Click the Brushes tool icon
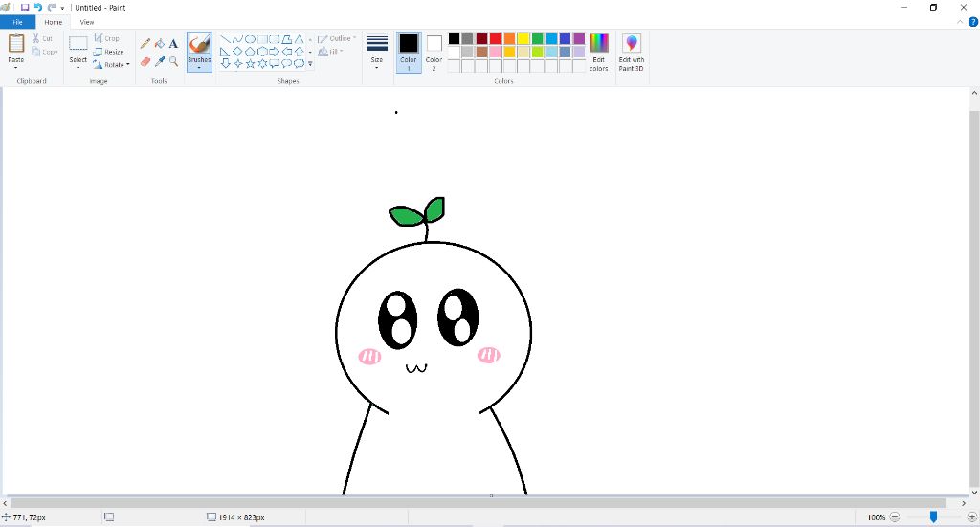Viewport: 980px width, 527px height. 199,44
